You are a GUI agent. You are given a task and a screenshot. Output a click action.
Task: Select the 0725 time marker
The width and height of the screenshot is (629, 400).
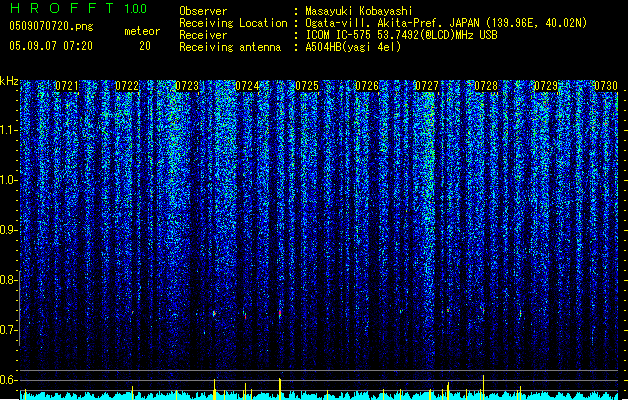tap(307, 86)
